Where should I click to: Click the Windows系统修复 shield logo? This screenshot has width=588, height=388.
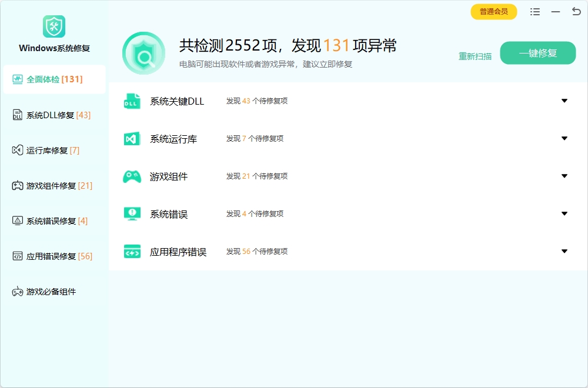pos(54,26)
